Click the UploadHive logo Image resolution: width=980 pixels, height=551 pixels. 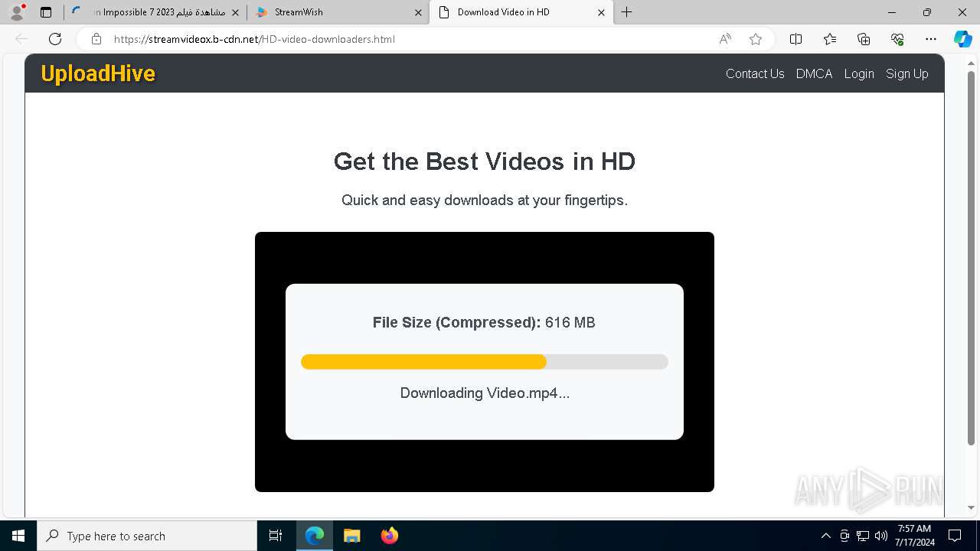pos(98,73)
